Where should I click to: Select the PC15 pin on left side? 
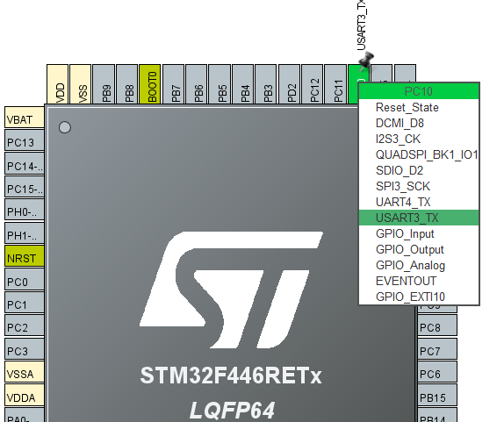(25, 187)
